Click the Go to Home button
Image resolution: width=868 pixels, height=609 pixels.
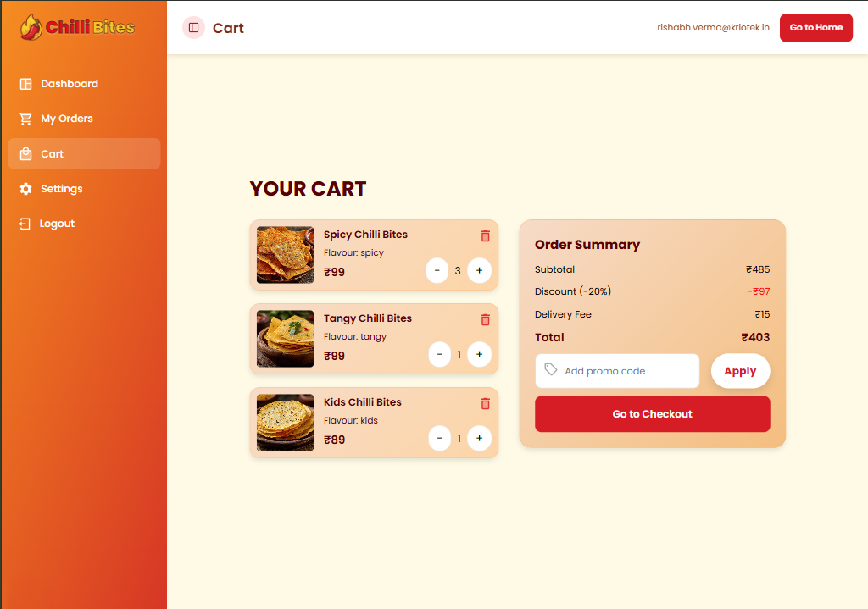[x=815, y=28]
